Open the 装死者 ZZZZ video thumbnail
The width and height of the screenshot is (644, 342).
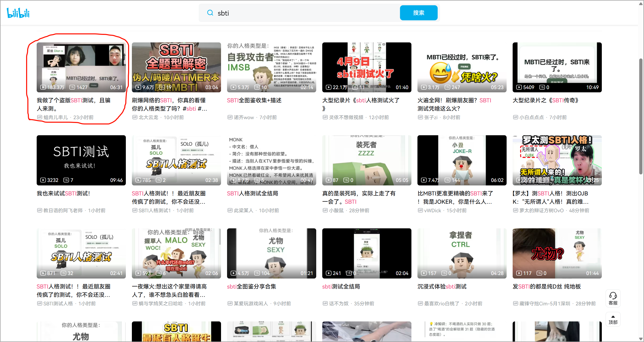(x=367, y=160)
